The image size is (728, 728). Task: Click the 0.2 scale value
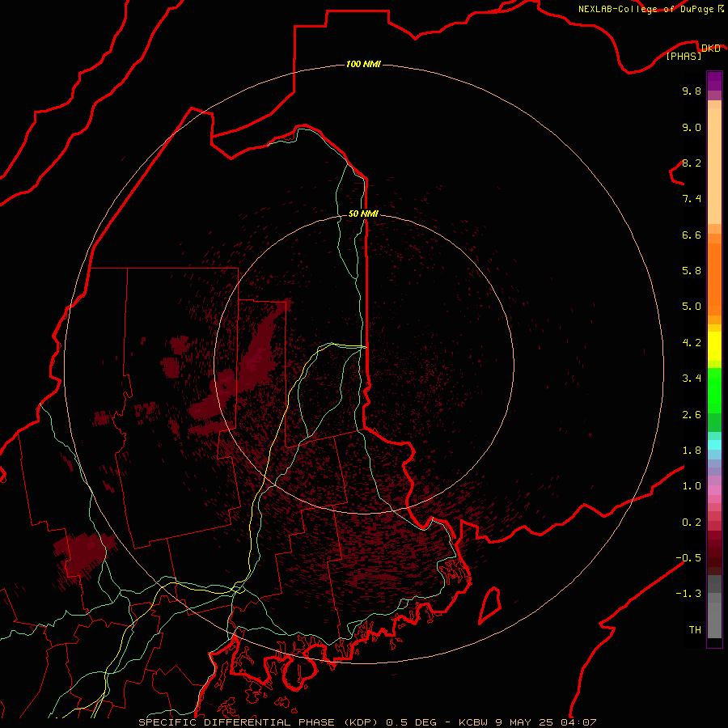(x=692, y=523)
